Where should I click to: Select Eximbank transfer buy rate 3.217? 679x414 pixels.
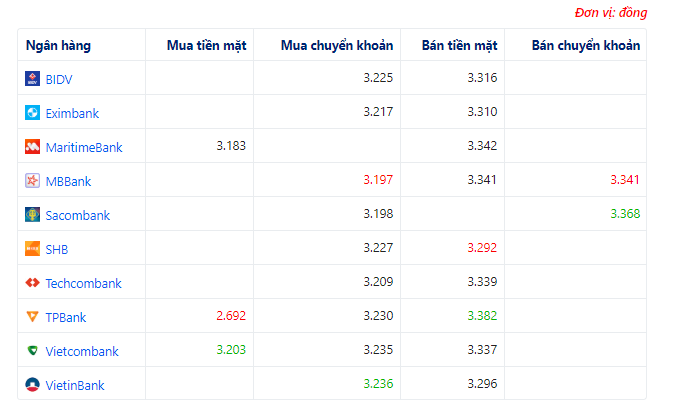click(378, 112)
